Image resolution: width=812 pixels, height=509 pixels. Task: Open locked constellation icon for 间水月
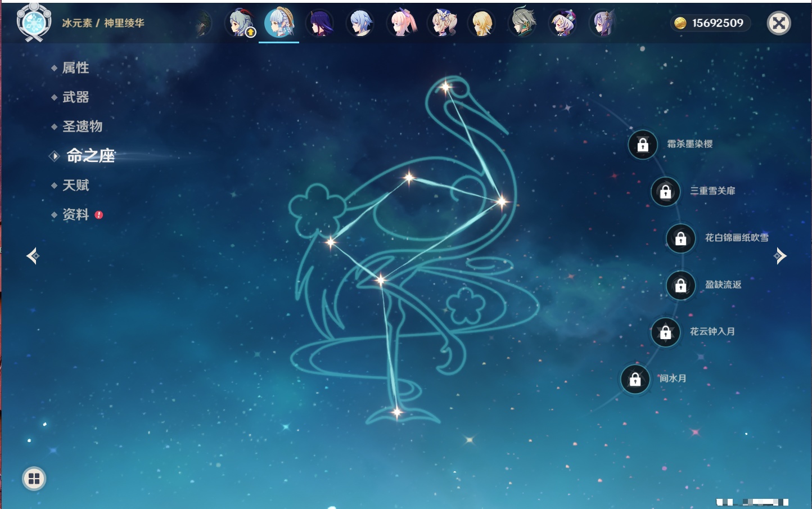[x=635, y=379]
